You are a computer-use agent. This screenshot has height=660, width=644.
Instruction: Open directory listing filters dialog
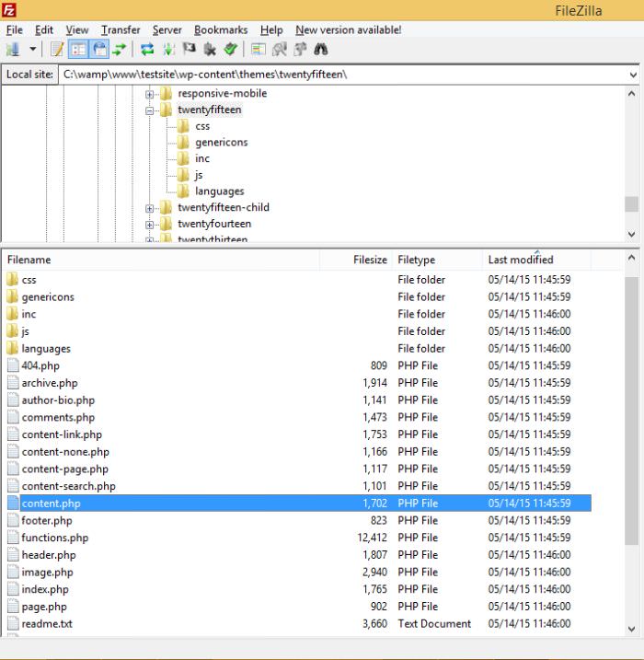(259, 50)
